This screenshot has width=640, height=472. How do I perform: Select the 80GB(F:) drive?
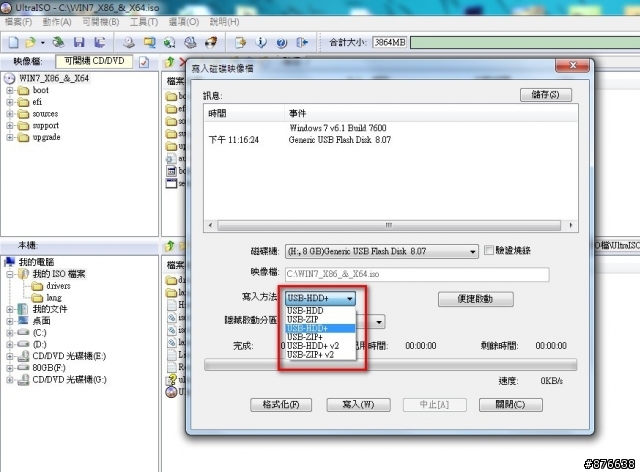coord(49,368)
